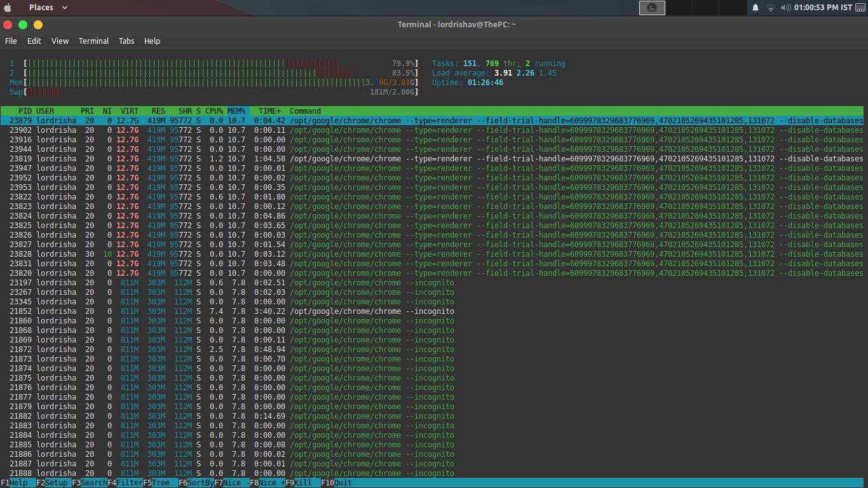Click F3 Search in function bar

(90, 483)
